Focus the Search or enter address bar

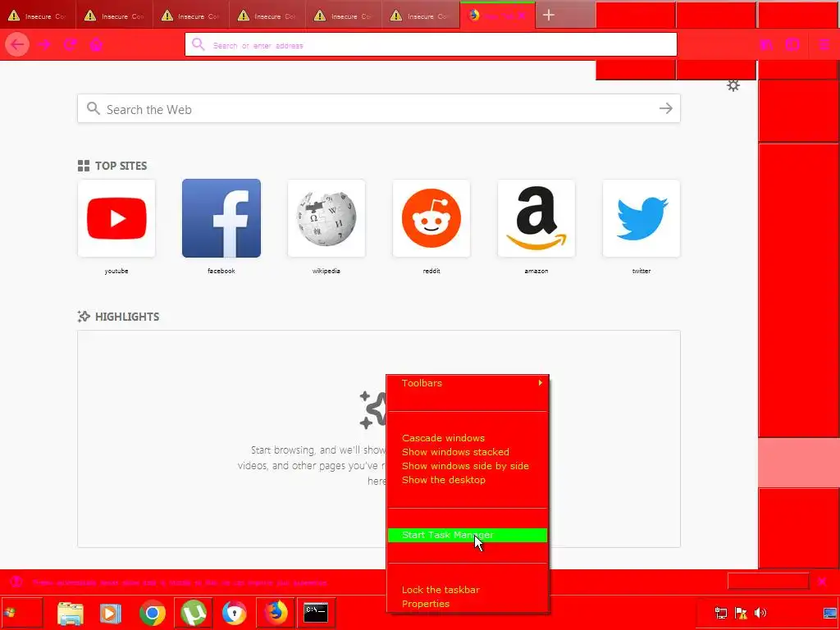tap(431, 45)
